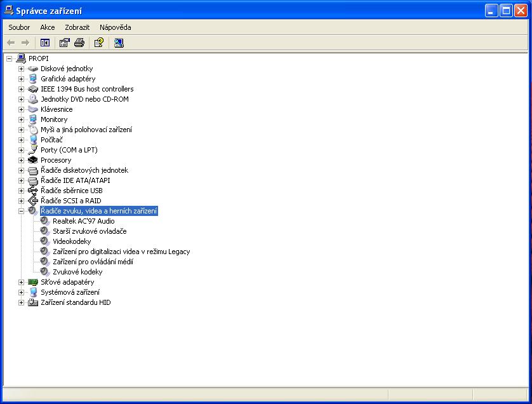Expand Síťové adaptéry node
The height and width of the screenshot is (404, 532).
[21, 282]
